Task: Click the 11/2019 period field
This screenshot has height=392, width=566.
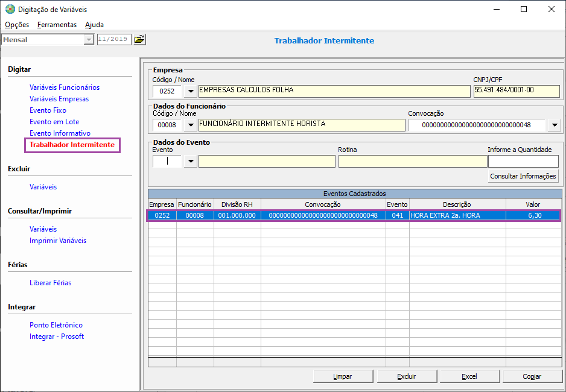Action: click(113, 39)
